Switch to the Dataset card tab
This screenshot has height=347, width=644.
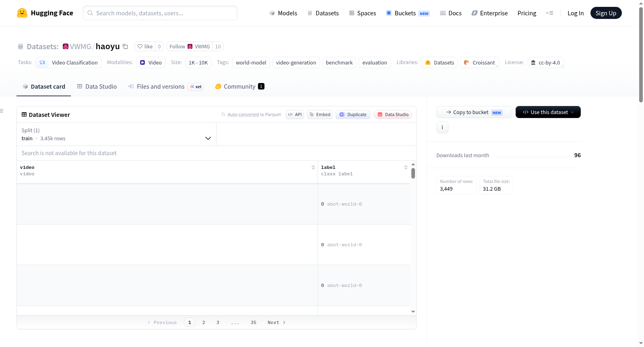coord(43,86)
